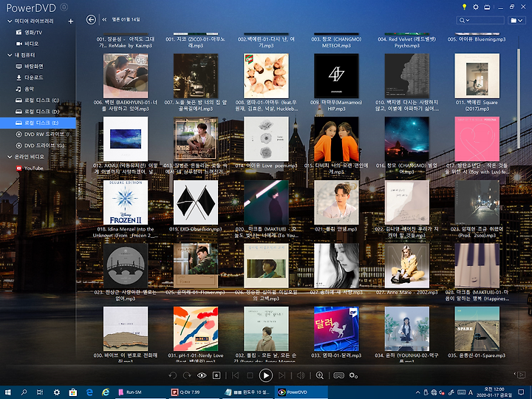Viewport: 532px width, 399px height.
Task: Click breadcrumb text 멜론 01월 14일
Action: 126,20
